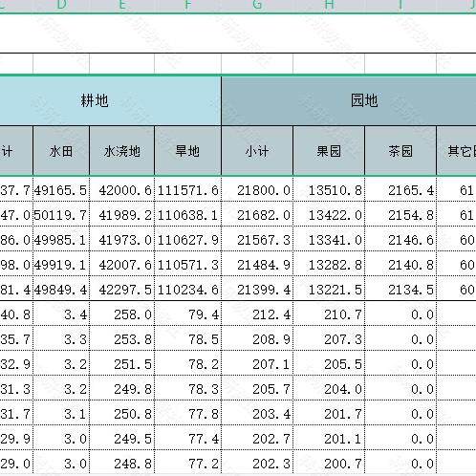Screen dimensions: 476x476
Task: Select cell containing 2165.4
Action: pyautogui.click(x=400, y=189)
